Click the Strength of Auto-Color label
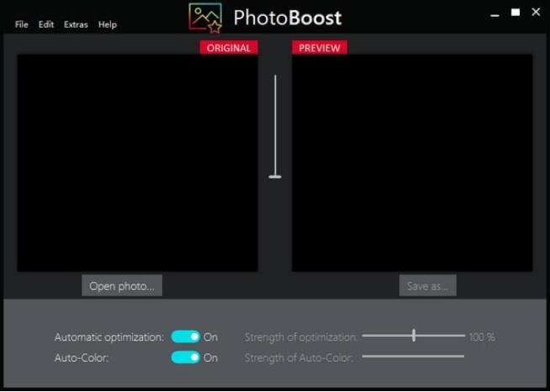 pos(299,358)
